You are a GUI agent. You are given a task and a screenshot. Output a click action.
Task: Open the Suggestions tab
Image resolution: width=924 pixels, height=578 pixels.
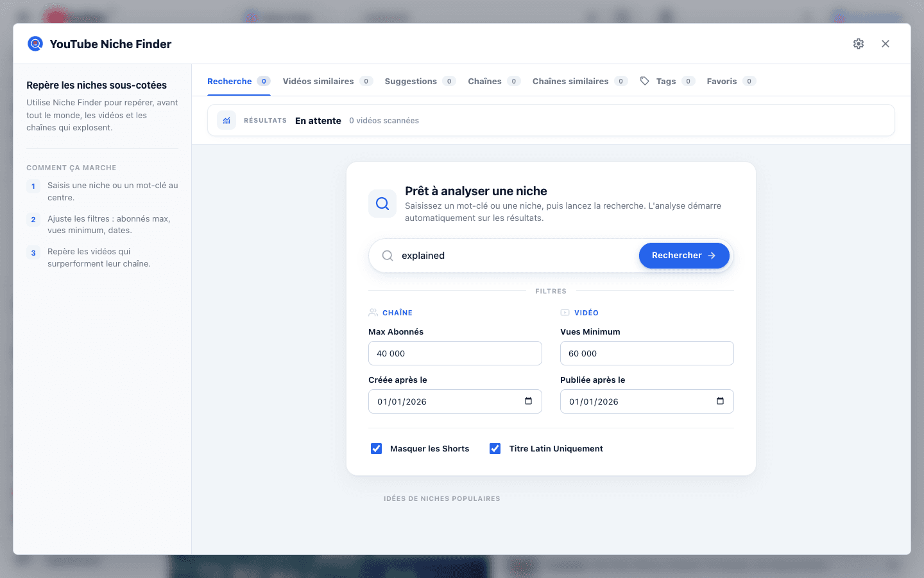coord(420,82)
